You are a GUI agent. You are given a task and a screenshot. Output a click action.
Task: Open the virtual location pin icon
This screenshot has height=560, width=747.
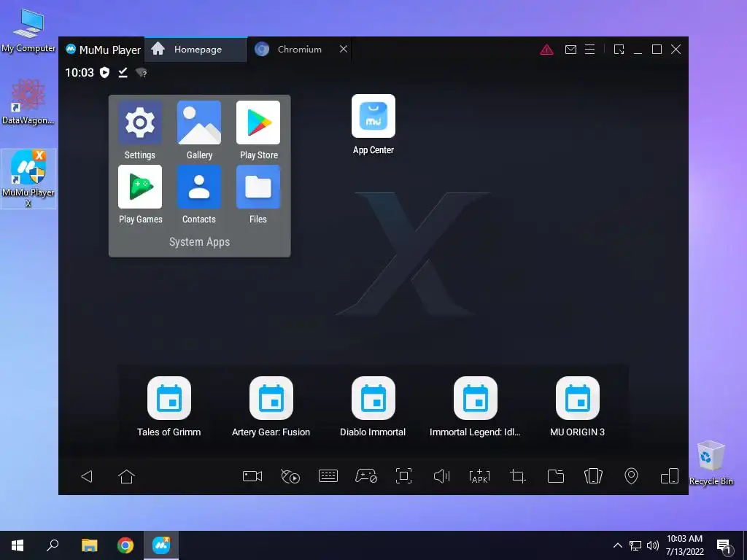631,476
